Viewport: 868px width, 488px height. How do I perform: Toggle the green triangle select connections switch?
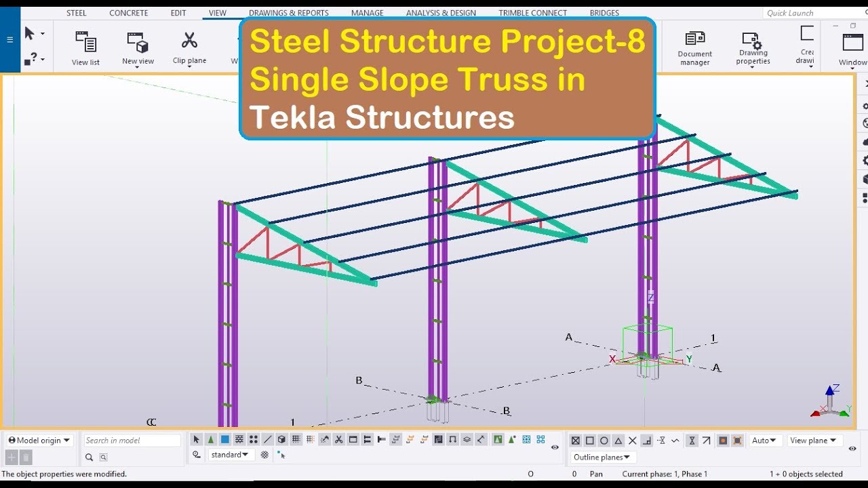click(211, 440)
